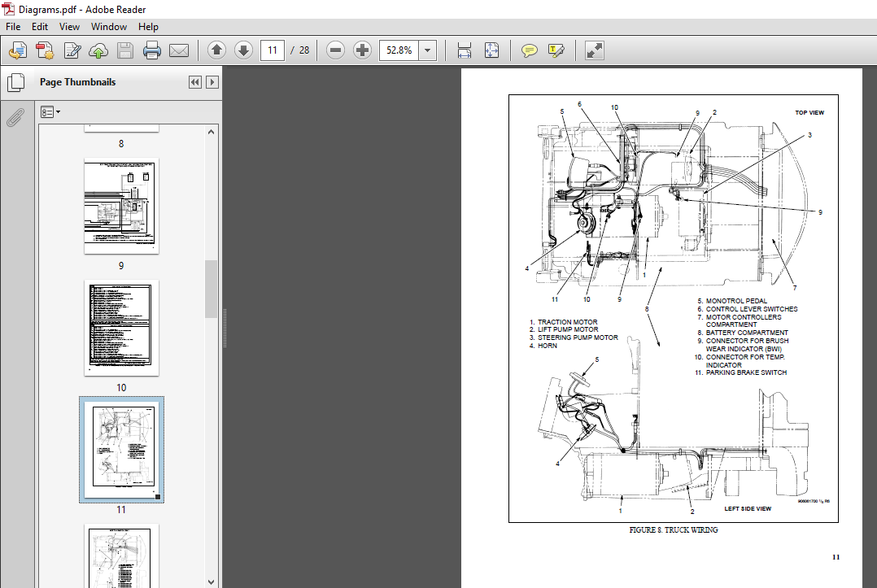The width and height of the screenshot is (877, 588).
Task: Click the zoom percentage field 52.8%
Action: (x=399, y=50)
